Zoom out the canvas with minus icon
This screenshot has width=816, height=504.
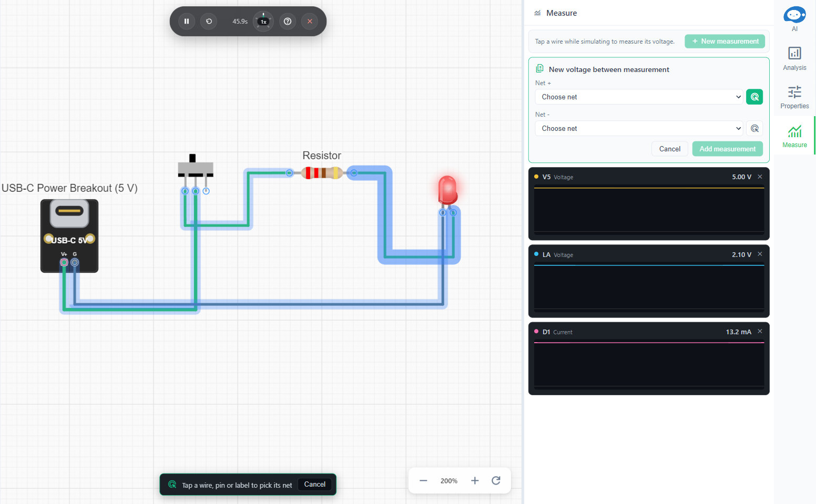coord(423,481)
